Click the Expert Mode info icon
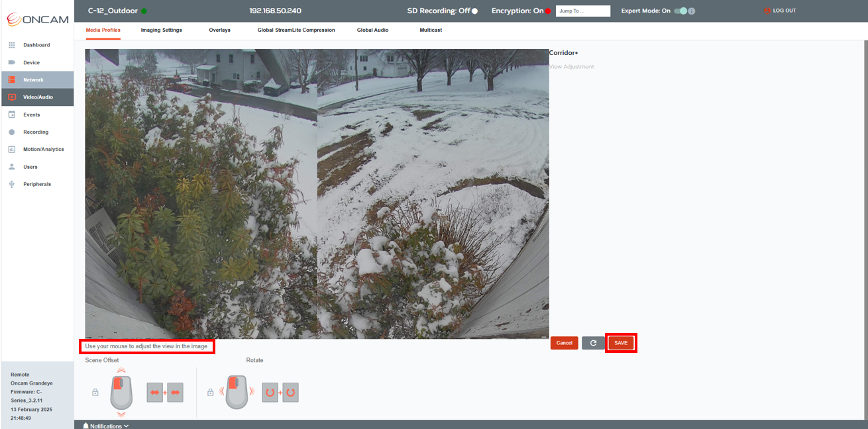This screenshot has height=429, width=868. (x=692, y=11)
